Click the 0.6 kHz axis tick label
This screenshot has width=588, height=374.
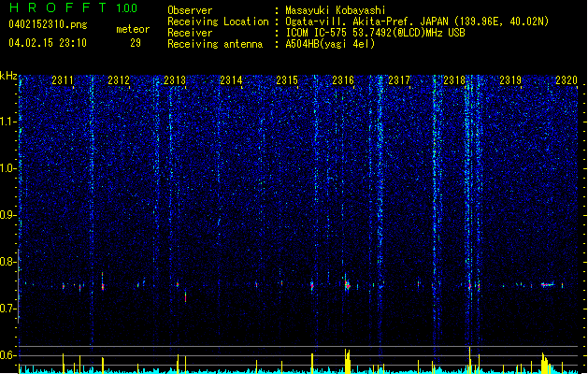[8, 355]
